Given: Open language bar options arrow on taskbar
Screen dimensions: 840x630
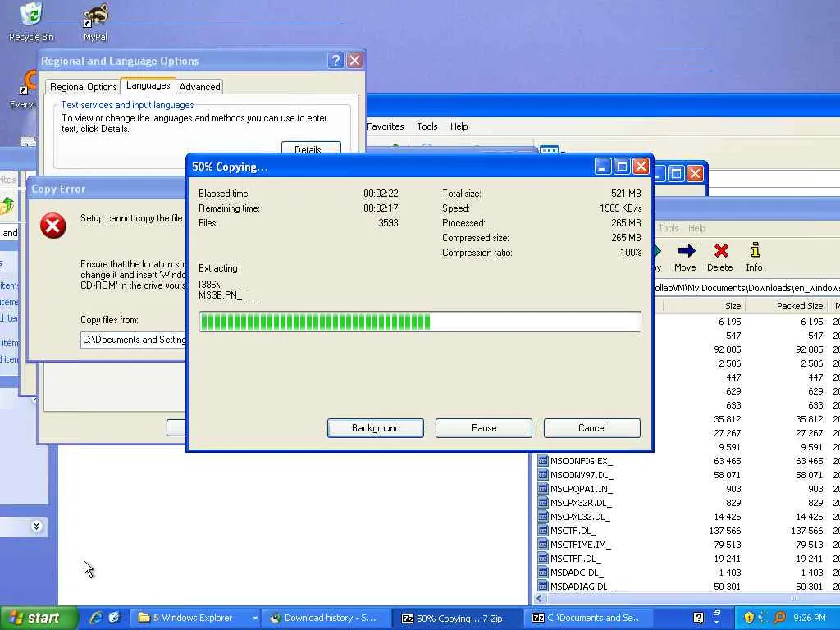Looking at the screenshot, I should [717, 623].
